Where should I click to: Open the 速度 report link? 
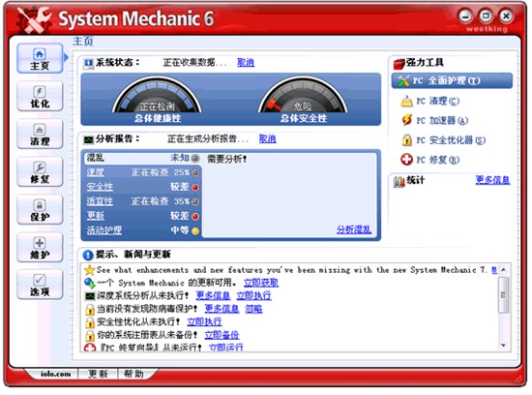click(x=95, y=172)
